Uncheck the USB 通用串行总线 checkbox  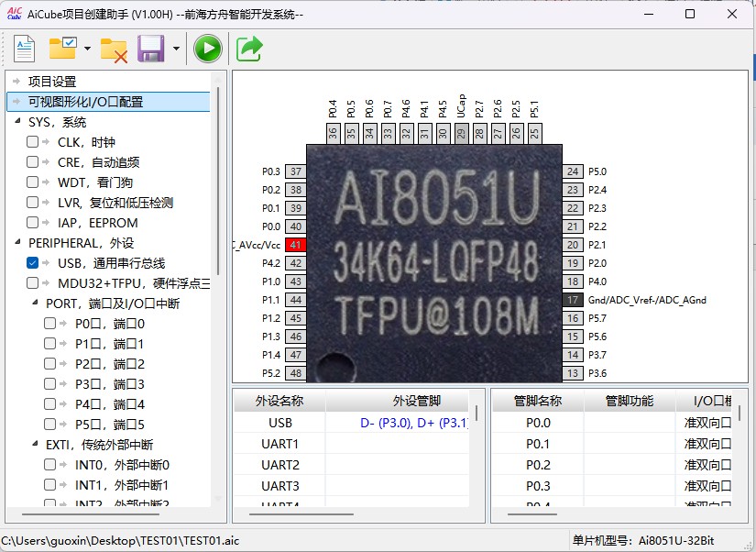32,263
